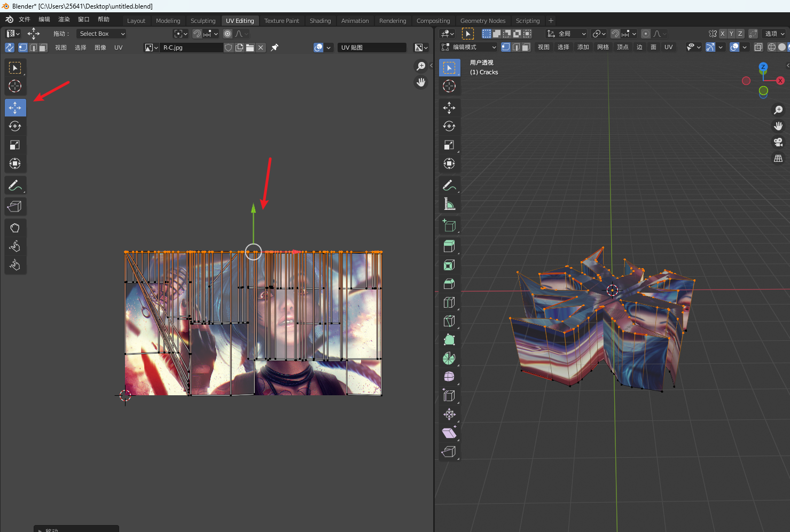This screenshot has width=790, height=532.
Task: Toggle proportional editing in UV editor header
Action: click(x=228, y=34)
